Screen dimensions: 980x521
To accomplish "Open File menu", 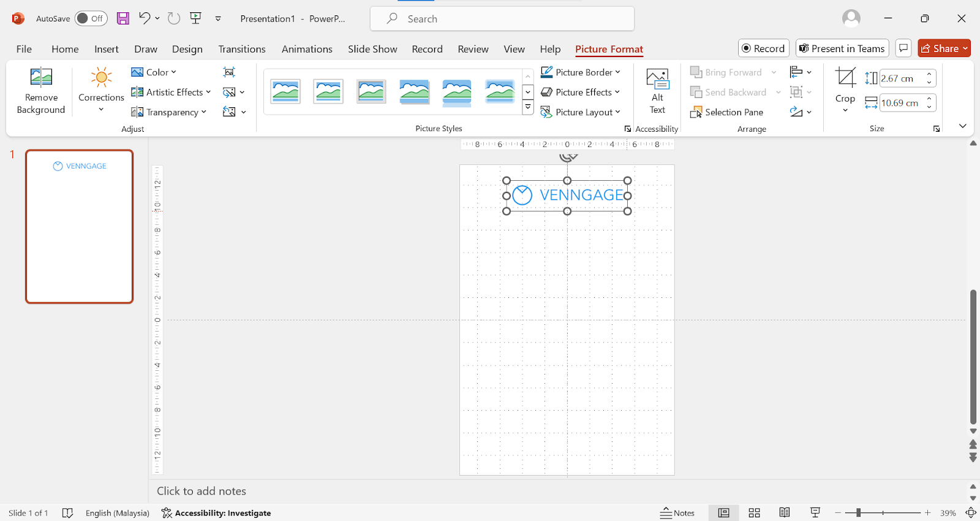I will click(x=24, y=49).
